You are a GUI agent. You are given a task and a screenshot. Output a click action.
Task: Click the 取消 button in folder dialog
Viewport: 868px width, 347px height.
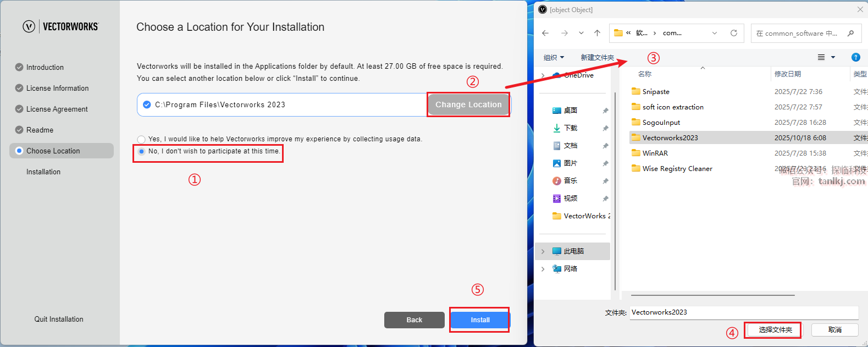(835, 330)
